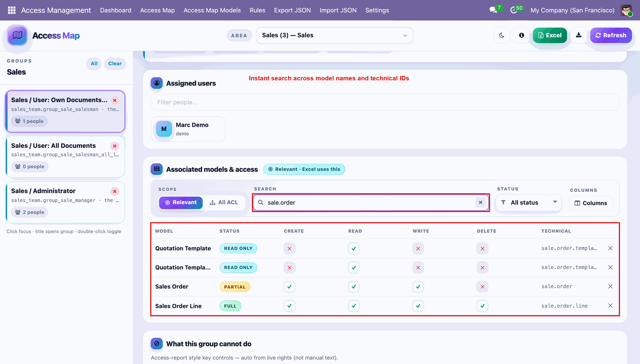Open the apps grid menu icon
Screen dimensions: 640x364
tap(12, 10)
